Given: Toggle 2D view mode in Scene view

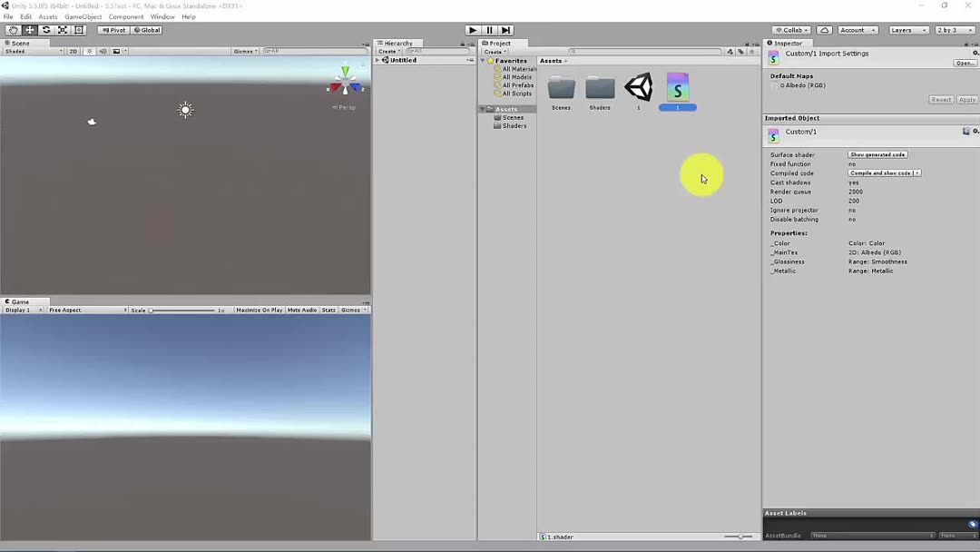Looking at the screenshot, I should (x=73, y=51).
